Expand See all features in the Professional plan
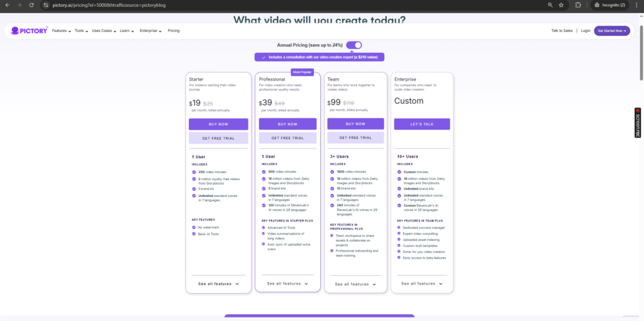The width and height of the screenshot is (644, 321). (287, 284)
